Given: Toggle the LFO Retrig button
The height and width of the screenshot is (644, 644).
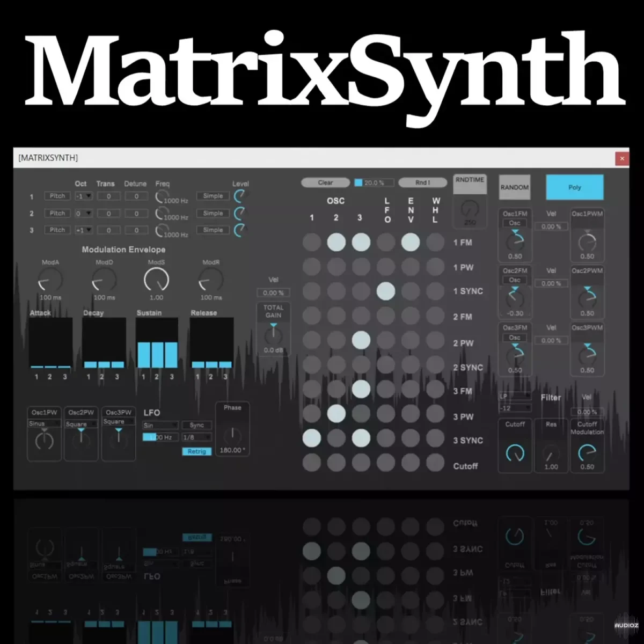Looking at the screenshot, I should click(197, 451).
